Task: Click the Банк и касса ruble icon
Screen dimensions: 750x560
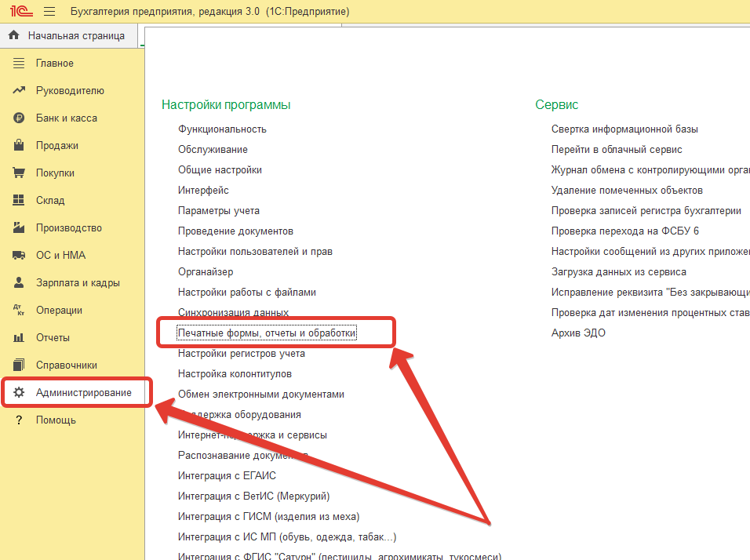Action: (19, 118)
